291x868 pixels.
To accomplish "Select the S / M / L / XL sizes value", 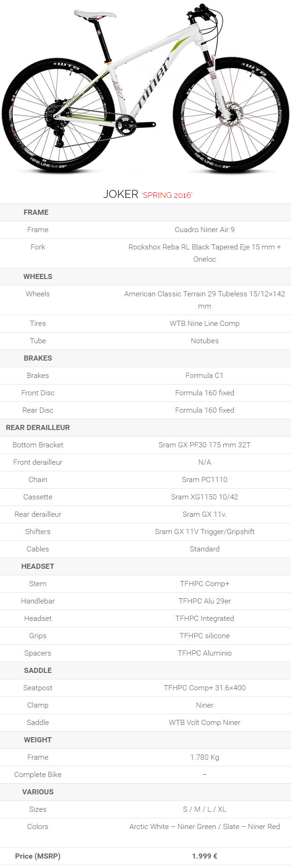I will 205,809.
